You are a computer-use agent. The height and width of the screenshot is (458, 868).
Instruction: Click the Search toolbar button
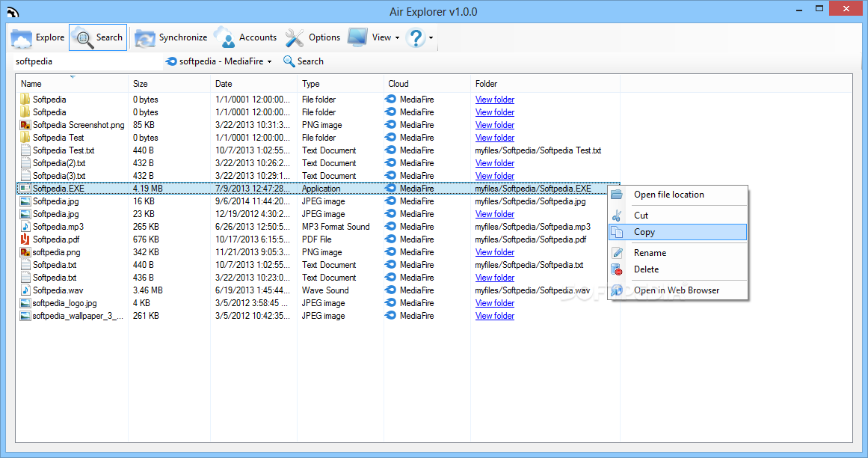point(98,37)
